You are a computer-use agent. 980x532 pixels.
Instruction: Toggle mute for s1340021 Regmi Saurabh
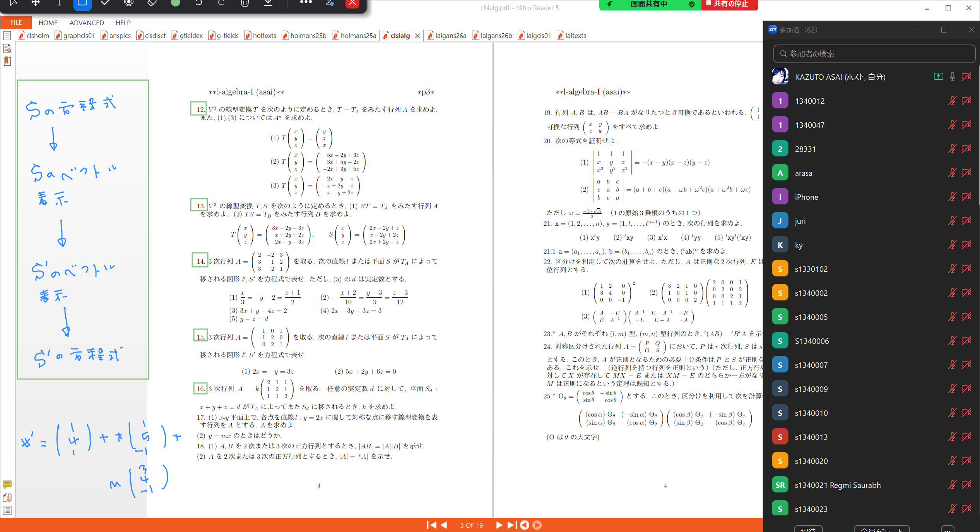(953, 485)
